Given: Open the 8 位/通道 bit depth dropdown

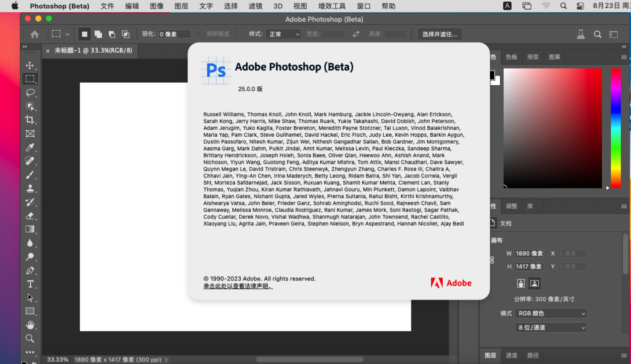Looking at the screenshot, I should [551, 328].
